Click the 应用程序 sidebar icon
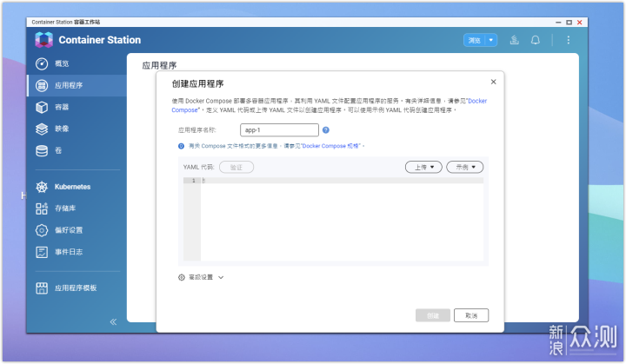Viewport: 626px width, 364px height. tap(42, 85)
